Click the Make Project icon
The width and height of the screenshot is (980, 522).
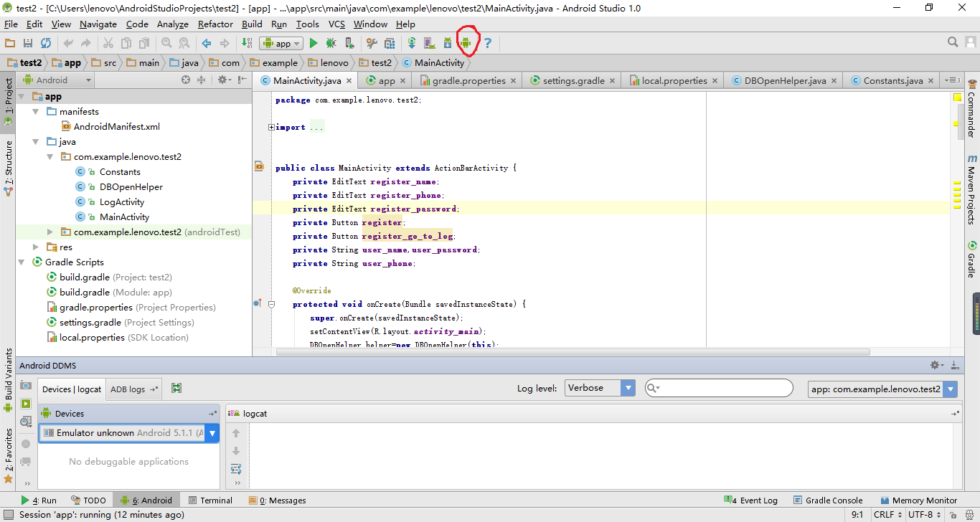coord(247,43)
